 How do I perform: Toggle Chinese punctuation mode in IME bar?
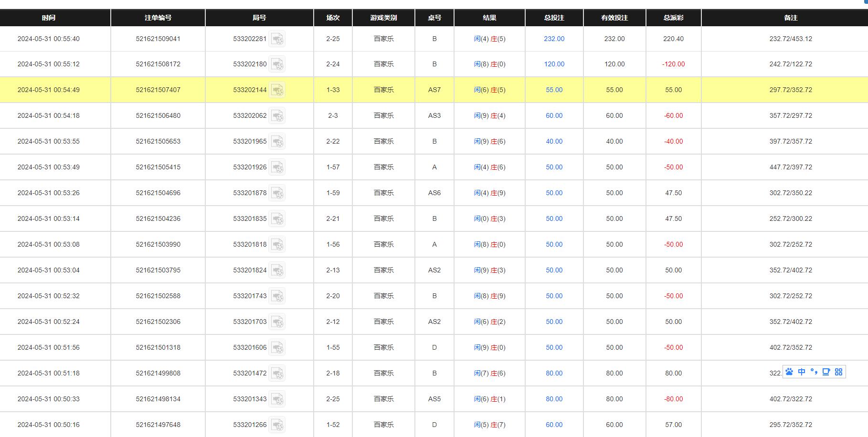pyautogui.click(x=814, y=372)
